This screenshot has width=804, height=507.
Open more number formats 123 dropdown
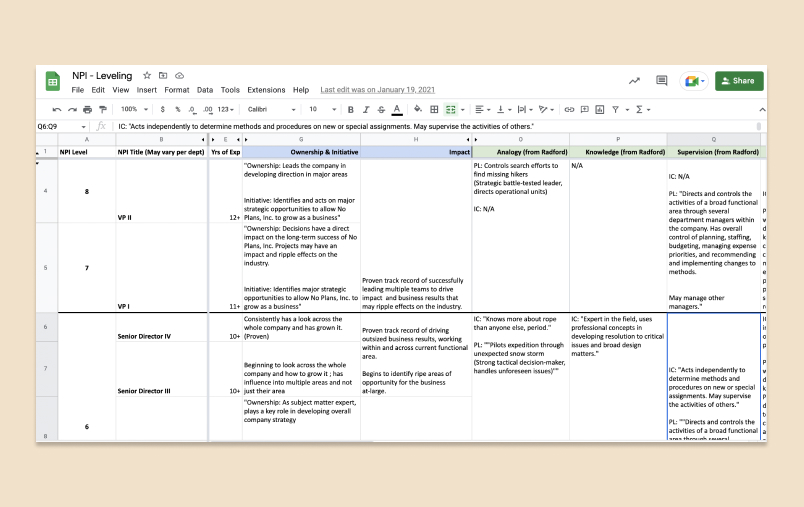226,109
